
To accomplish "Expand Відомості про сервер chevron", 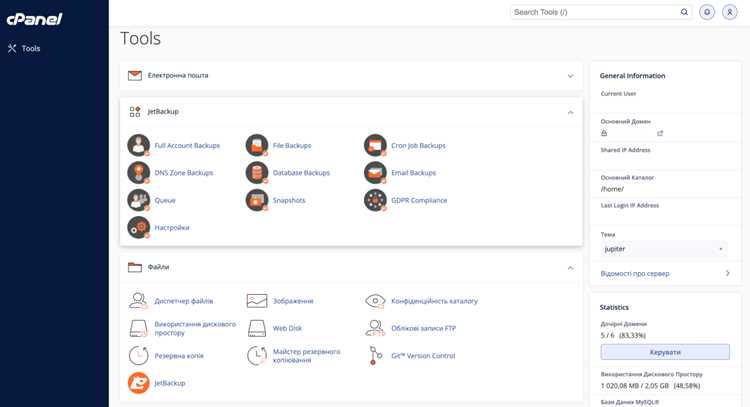I will (x=728, y=273).
